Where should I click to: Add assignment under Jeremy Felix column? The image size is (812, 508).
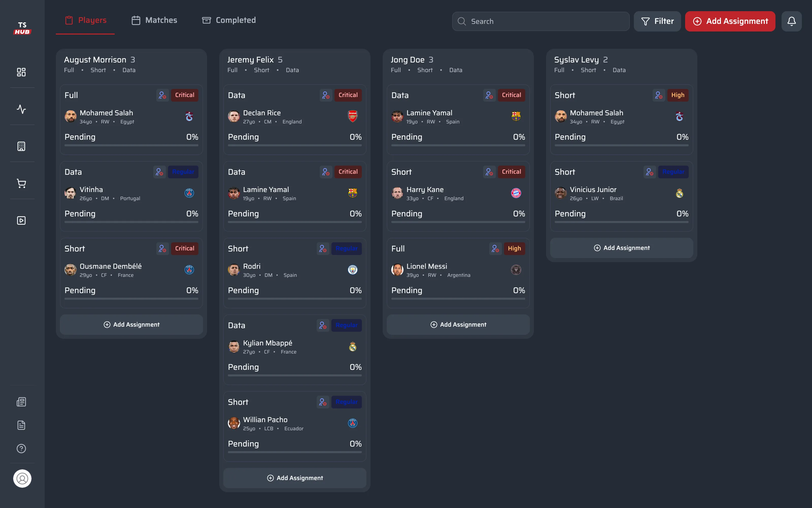(x=295, y=478)
